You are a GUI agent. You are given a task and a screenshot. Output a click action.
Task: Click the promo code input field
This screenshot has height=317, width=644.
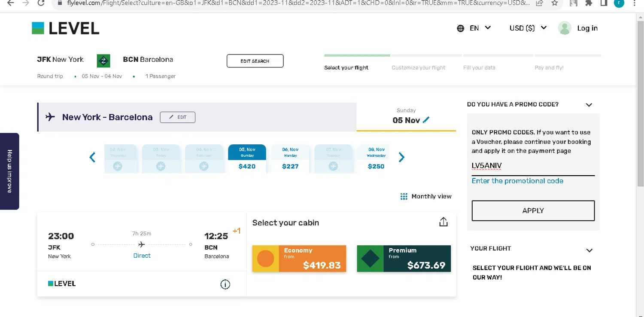tap(533, 166)
